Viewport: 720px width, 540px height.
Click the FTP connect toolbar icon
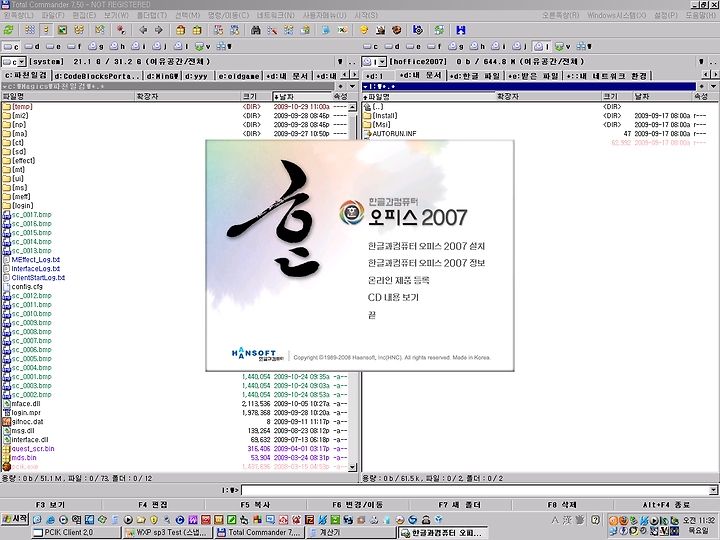pos(219,30)
